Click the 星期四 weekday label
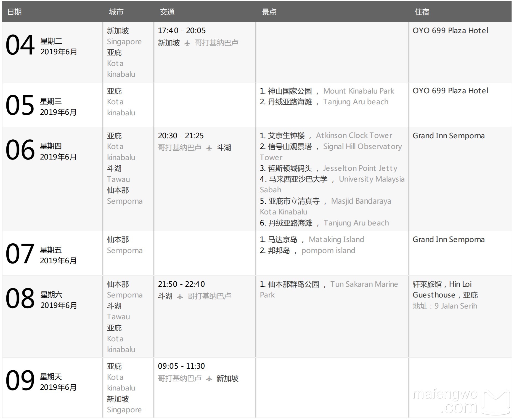Screen dimensions: 514x420 point(51,146)
